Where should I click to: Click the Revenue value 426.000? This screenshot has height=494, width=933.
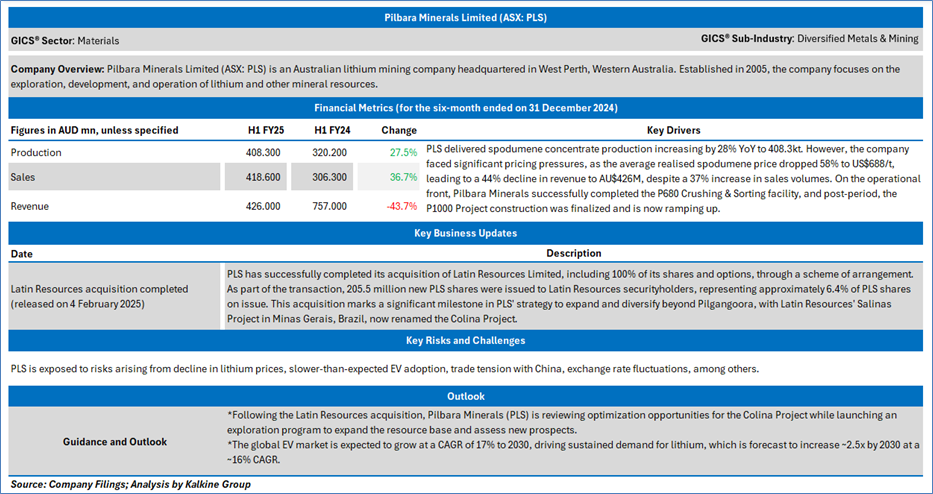(x=262, y=207)
